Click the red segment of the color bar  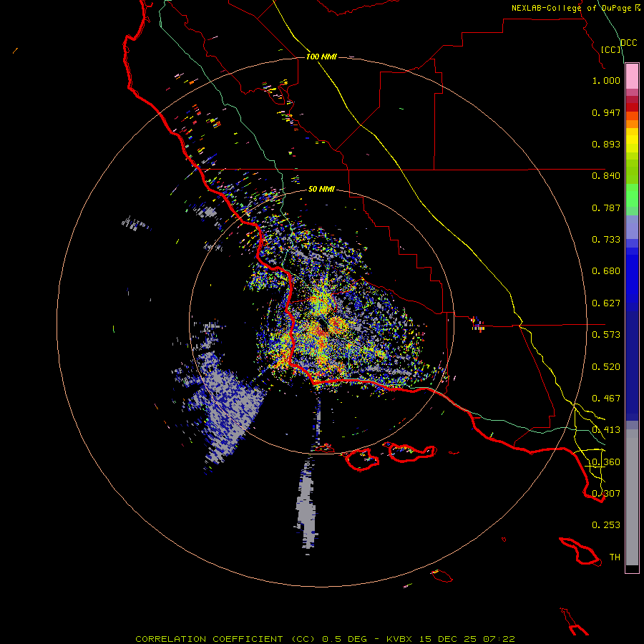[632, 107]
